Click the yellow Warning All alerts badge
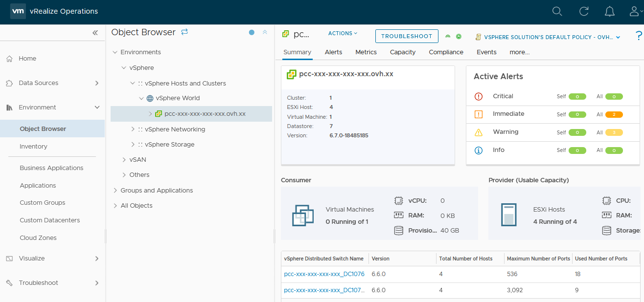Viewport: 644px width, 302px height. (614, 132)
